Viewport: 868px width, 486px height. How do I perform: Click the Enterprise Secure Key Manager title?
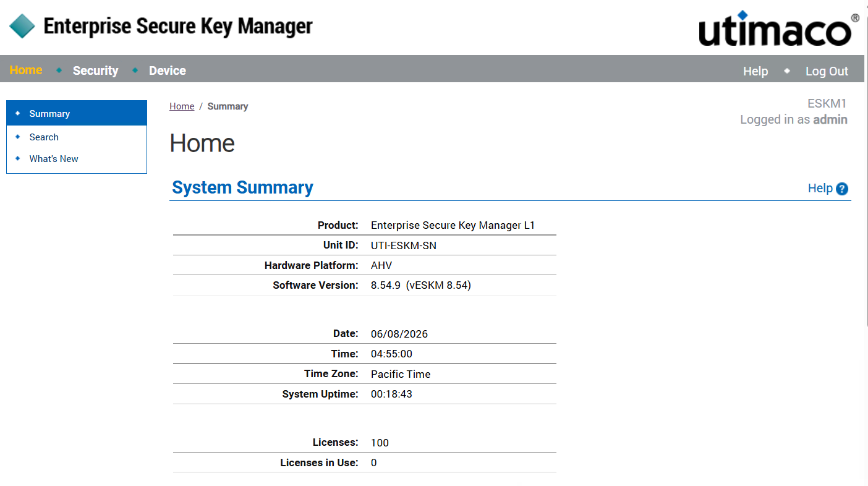click(178, 26)
